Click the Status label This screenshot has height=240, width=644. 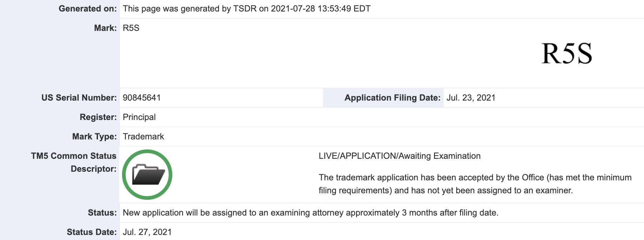(x=102, y=213)
